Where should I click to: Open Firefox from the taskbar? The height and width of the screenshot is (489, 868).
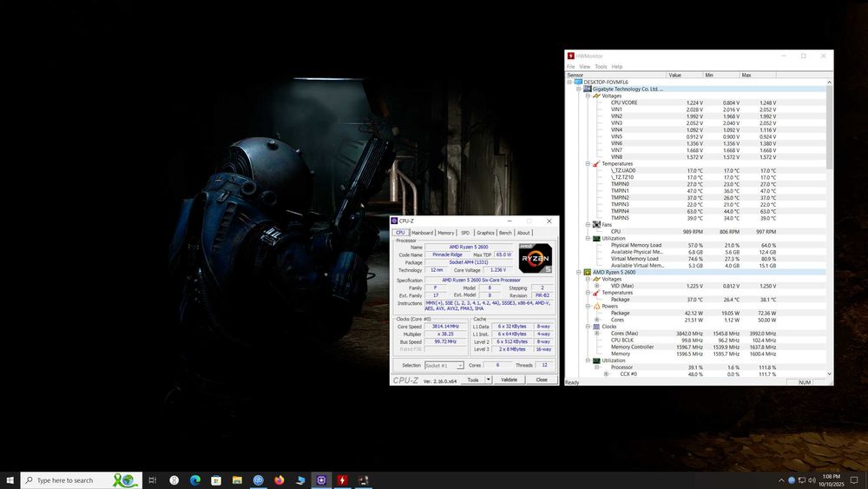(279, 479)
